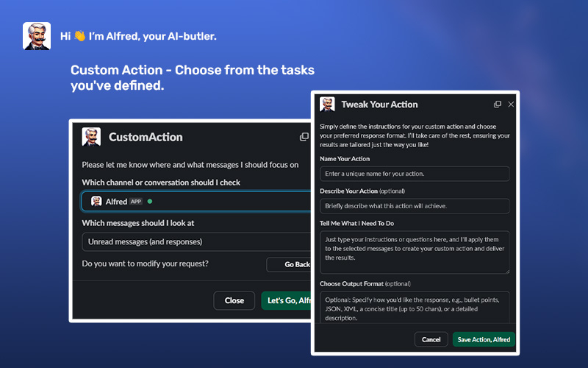This screenshot has height=368, width=588.
Task: Open the Unread messages (and responses) dropdown
Action: (196, 242)
